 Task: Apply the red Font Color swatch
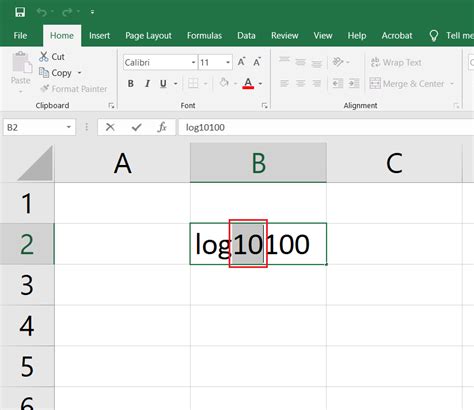[248, 83]
